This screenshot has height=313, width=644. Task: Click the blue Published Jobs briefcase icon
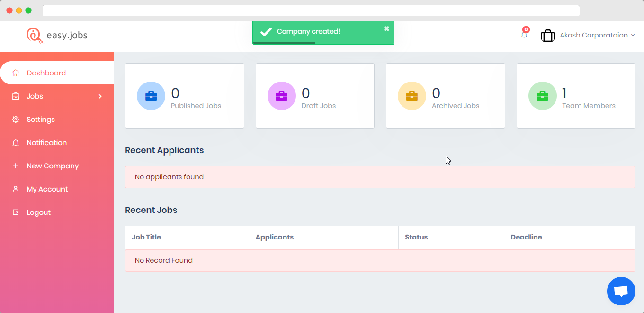click(151, 96)
